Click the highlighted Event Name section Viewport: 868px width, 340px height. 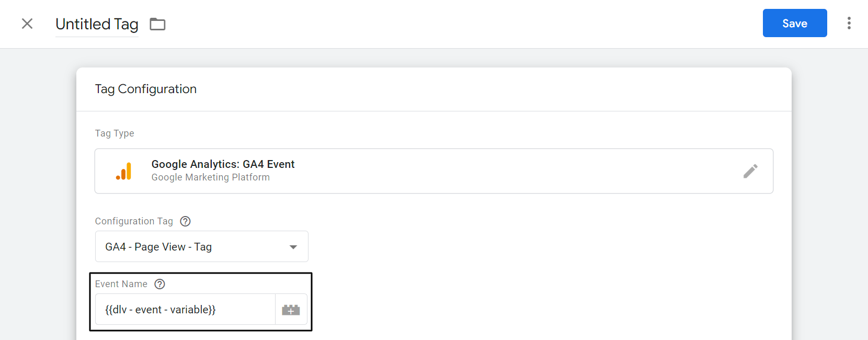tap(200, 302)
